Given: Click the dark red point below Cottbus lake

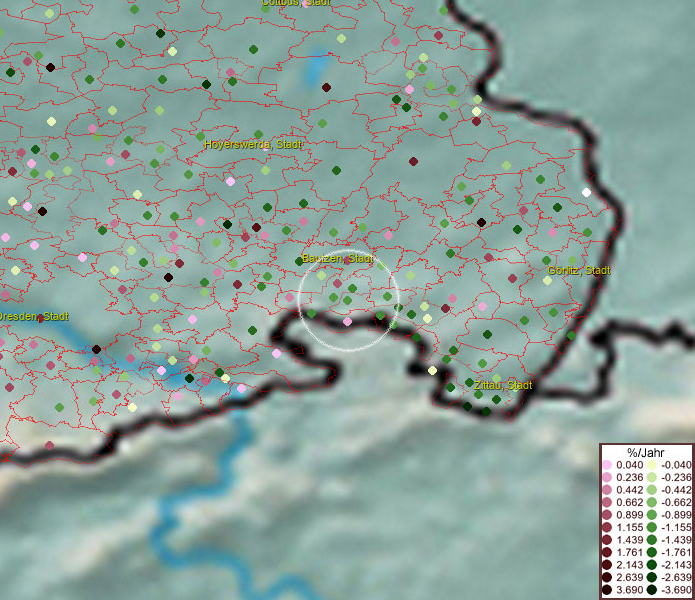Looking at the screenshot, I should tap(326, 87).
